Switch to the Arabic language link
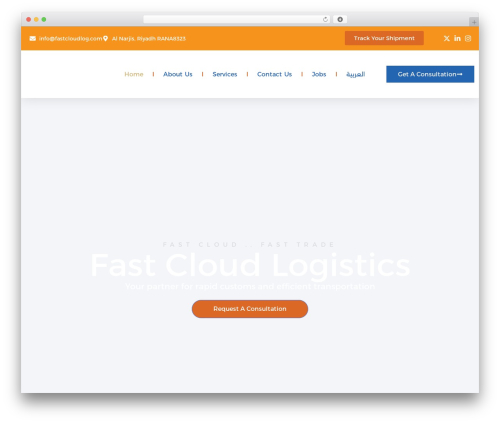The width and height of the screenshot is (500, 423). [x=355, y=74]
